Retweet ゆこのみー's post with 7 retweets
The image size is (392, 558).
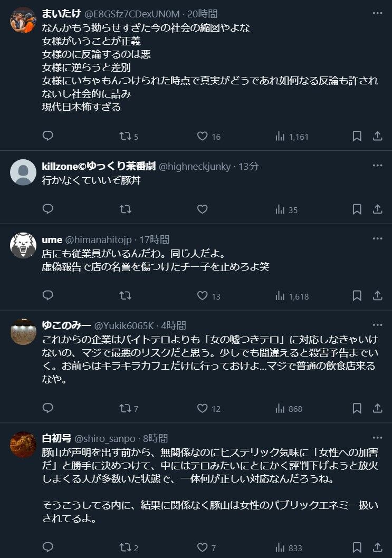click(125, 408)
